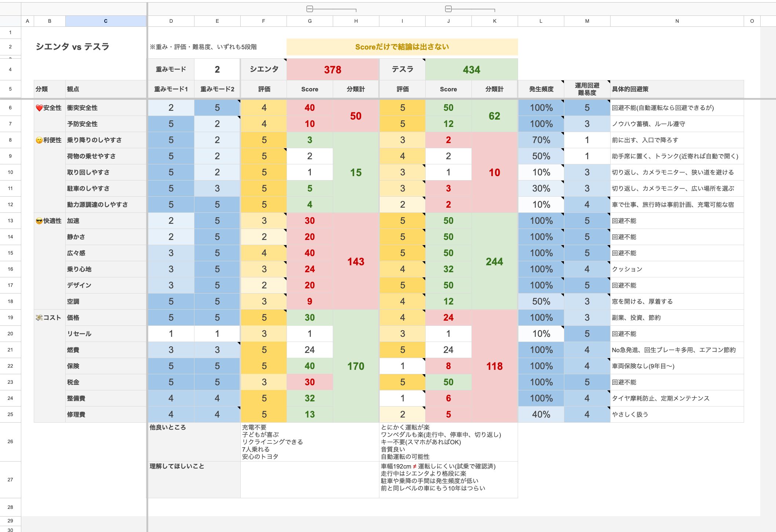Image resolution: width=776 pixels, height=532 pixels.
Task: Collapse the column group above column G
Action: 310,9
